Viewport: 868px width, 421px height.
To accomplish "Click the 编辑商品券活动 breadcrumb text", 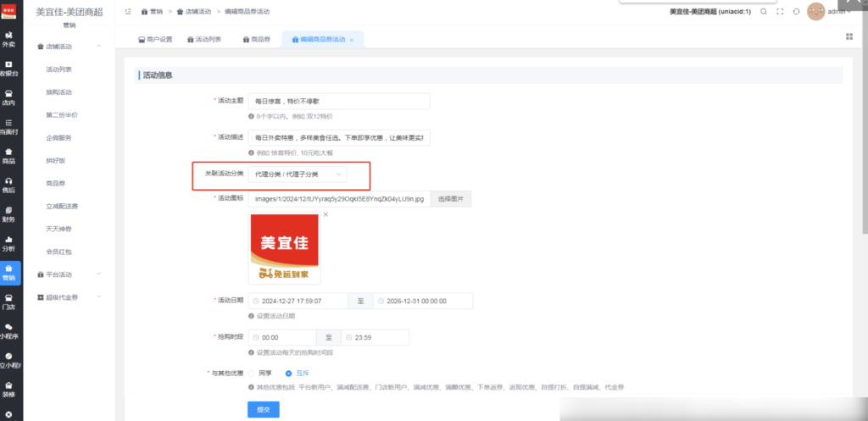I will [x=248, y=12].
